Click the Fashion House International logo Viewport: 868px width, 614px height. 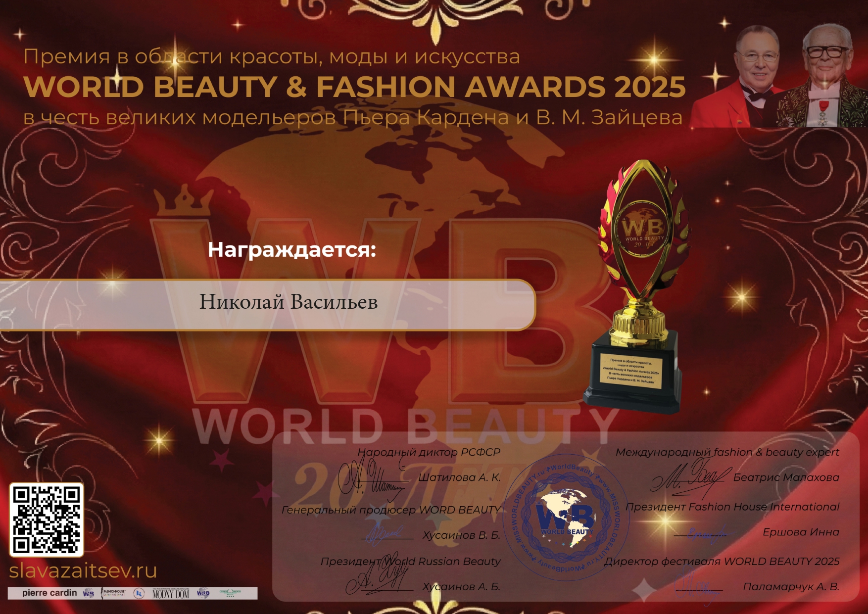click(x=113, y=593)
